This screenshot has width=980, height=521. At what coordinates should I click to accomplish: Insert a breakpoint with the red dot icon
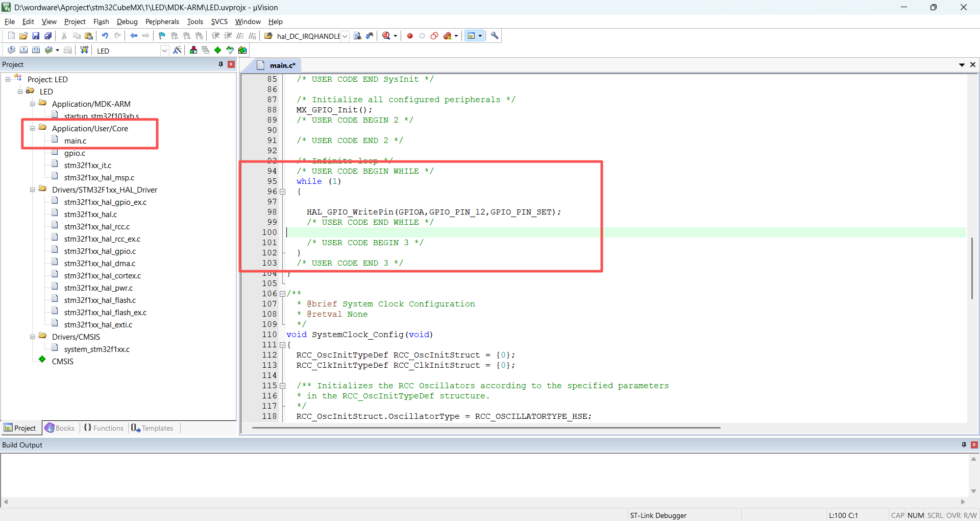(x=409, y=36)
